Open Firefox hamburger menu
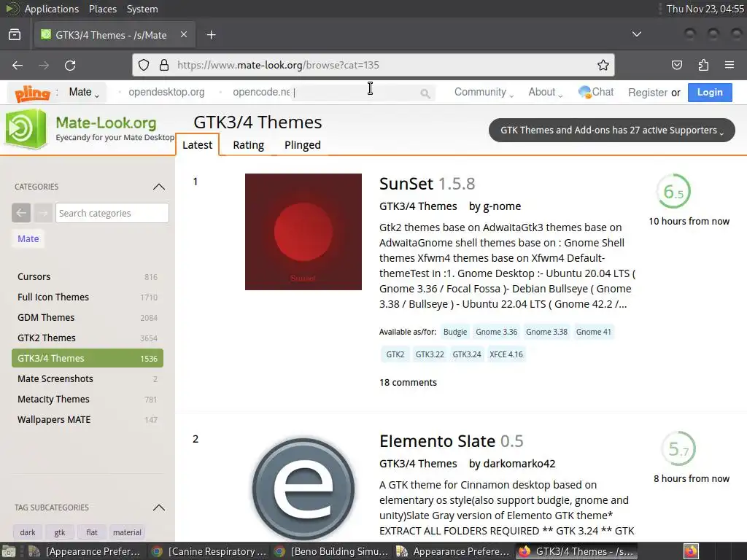Screen dimensions: 747x560 pyautogui.click(x=729, y=65)
